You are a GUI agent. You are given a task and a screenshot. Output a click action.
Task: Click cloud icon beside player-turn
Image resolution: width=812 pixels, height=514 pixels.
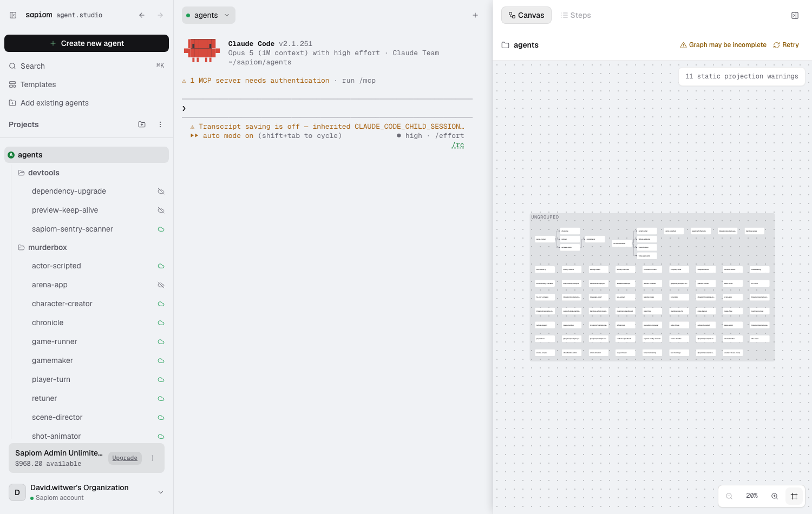161,380
